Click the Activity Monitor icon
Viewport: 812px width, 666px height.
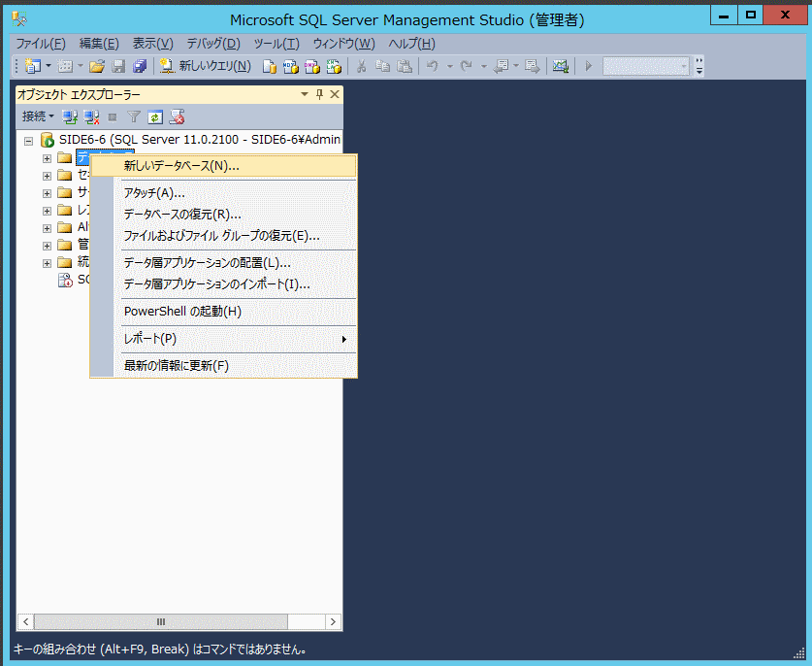point(561,66)
